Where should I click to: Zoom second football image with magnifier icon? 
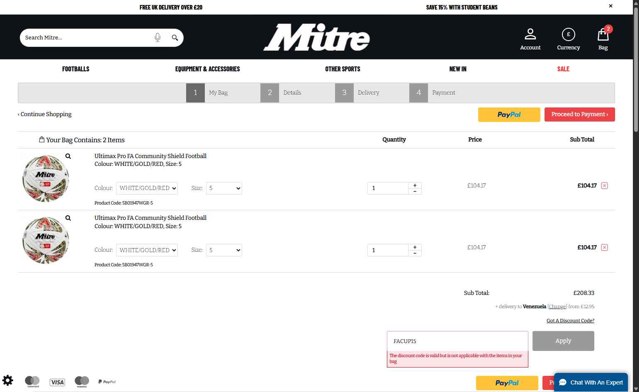coord(68,218)
